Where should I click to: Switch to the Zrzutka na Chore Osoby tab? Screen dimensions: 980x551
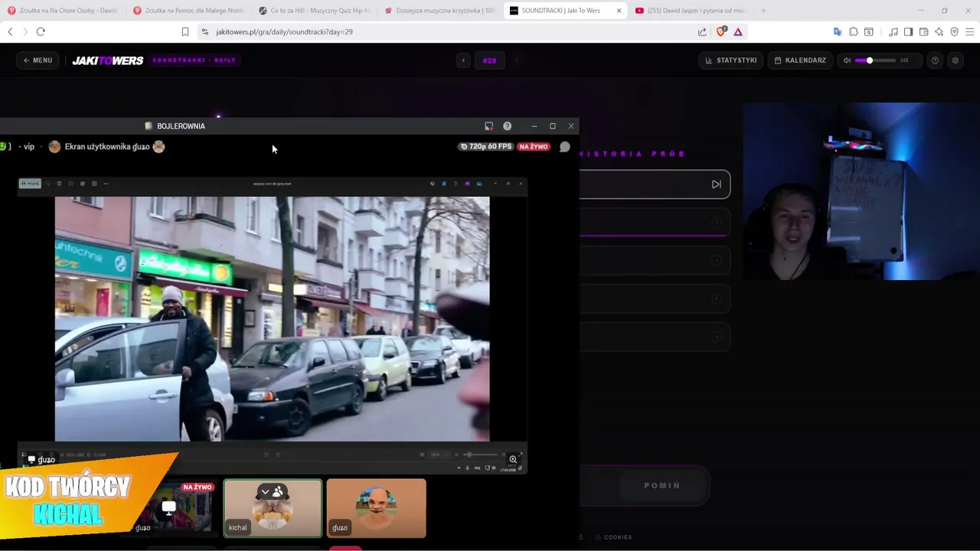click(63, 11)
